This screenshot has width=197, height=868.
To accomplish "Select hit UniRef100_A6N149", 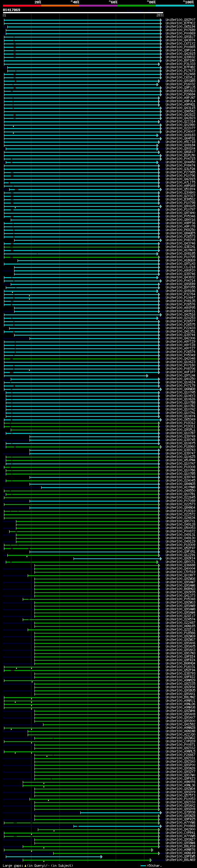I will tap(180, 853).
